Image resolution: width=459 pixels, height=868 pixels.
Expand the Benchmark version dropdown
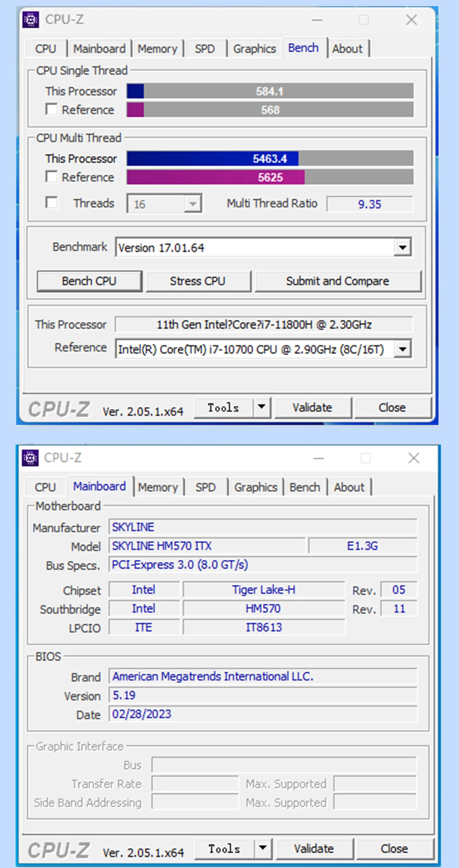point(402,248)
